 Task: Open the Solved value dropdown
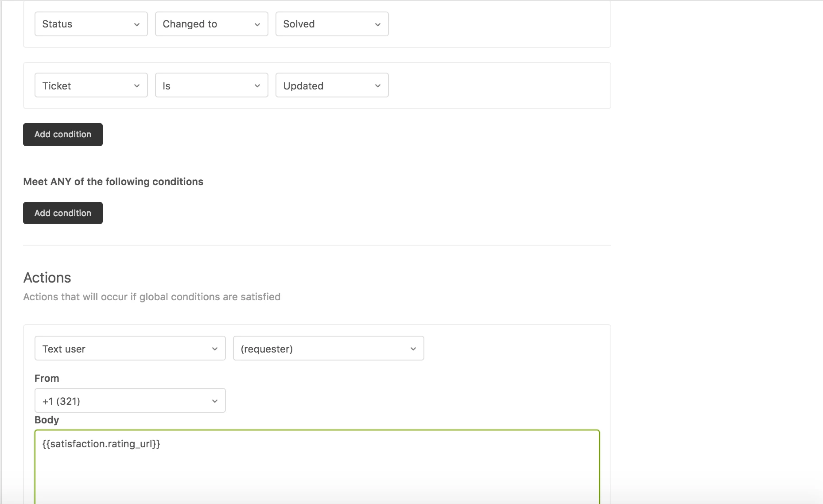click(x=332, y=24)
